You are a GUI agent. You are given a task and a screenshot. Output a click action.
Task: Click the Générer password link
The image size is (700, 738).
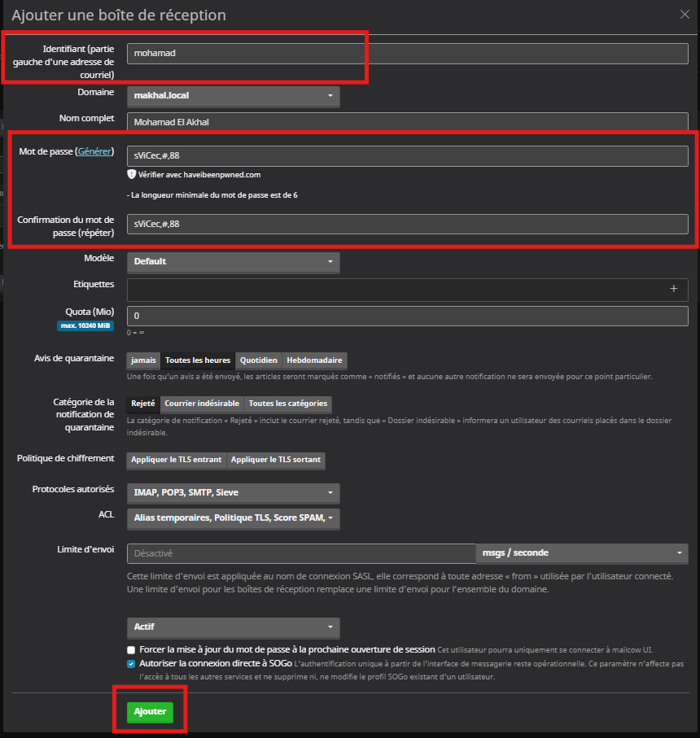[x=94, y=151]
